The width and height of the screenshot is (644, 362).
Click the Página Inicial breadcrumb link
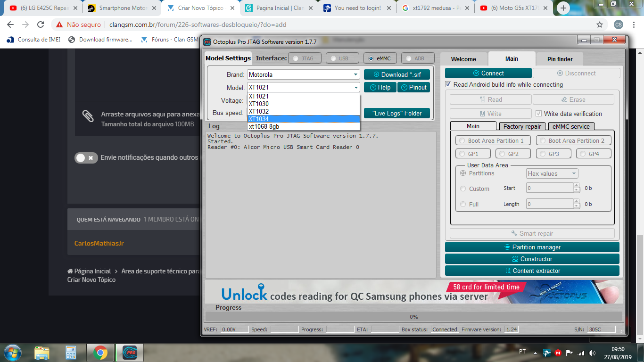[x=89, y=271]
